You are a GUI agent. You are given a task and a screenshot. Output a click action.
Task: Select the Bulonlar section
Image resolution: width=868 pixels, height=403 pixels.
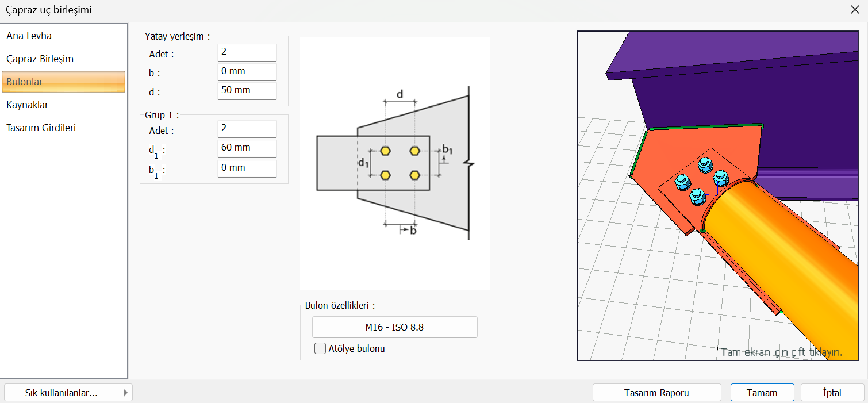click(63, 82)
